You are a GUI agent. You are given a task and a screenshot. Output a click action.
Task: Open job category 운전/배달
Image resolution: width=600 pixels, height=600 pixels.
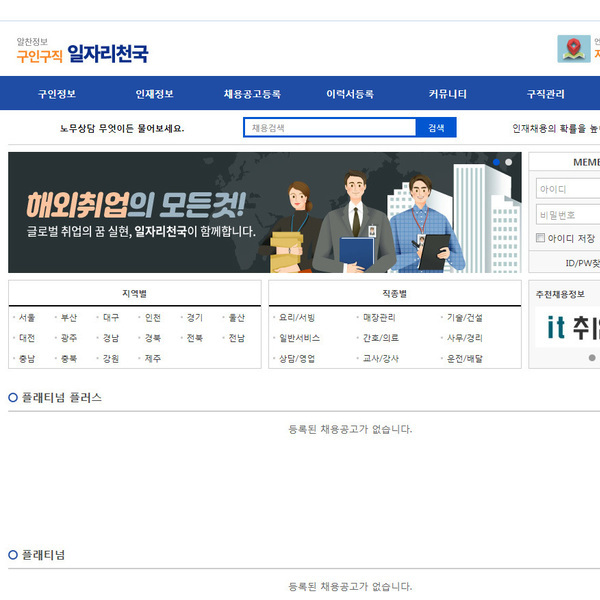[x=465, y=359]
